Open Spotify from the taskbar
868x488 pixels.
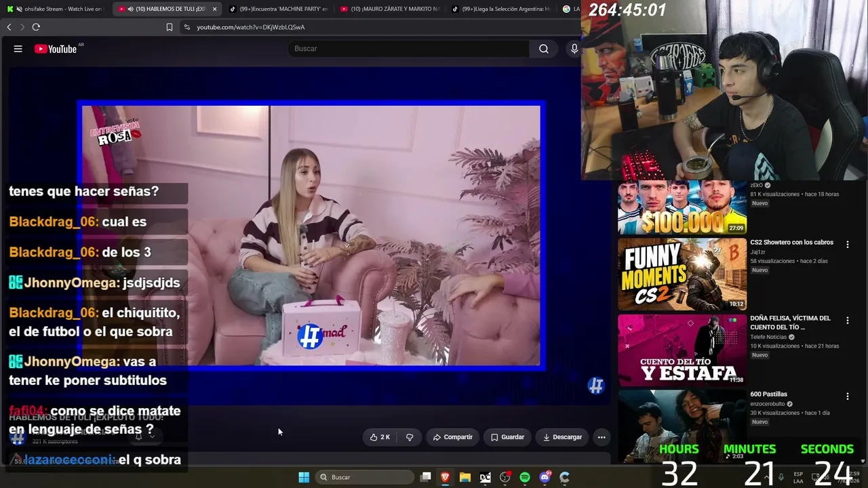click(525, 477)
